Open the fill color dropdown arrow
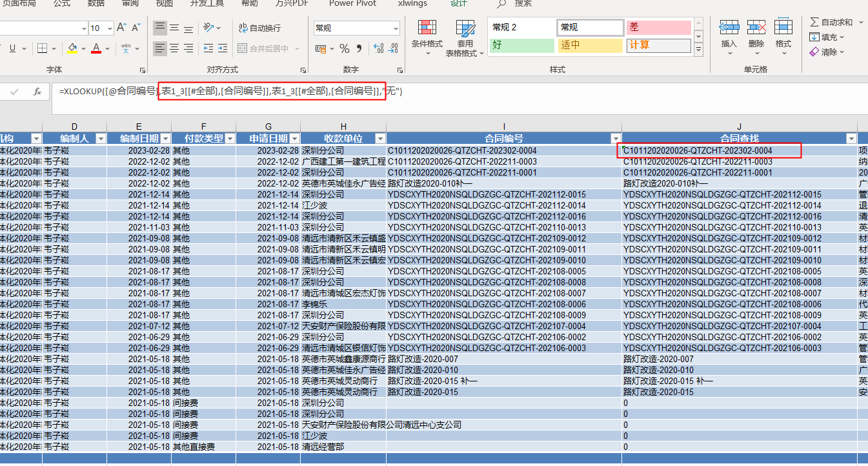 (83, 48)
